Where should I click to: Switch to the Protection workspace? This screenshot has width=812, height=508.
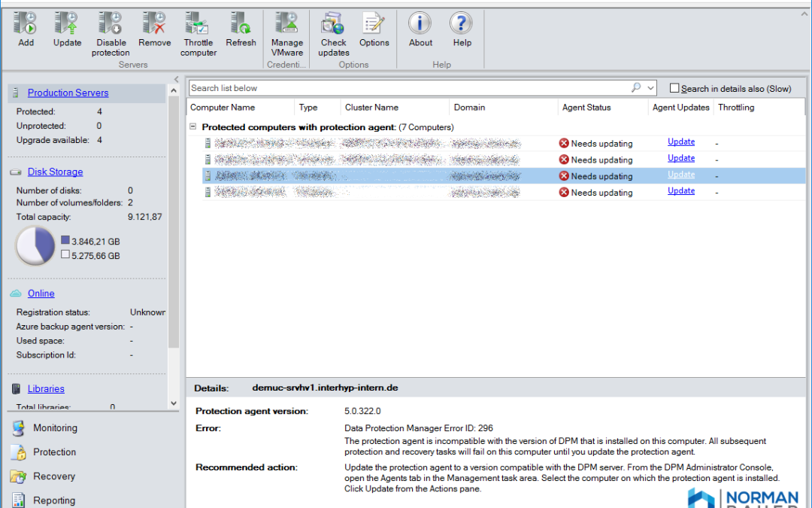coord(54,452)
